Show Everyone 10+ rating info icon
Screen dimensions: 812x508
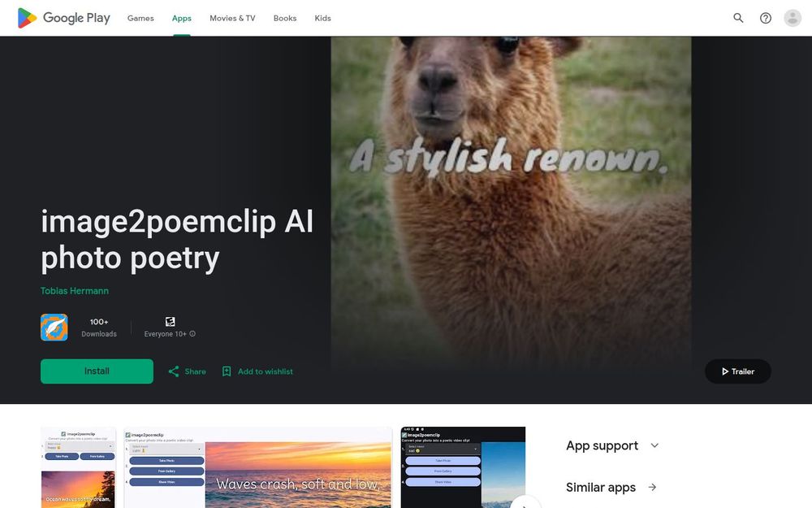coord(192,334)
